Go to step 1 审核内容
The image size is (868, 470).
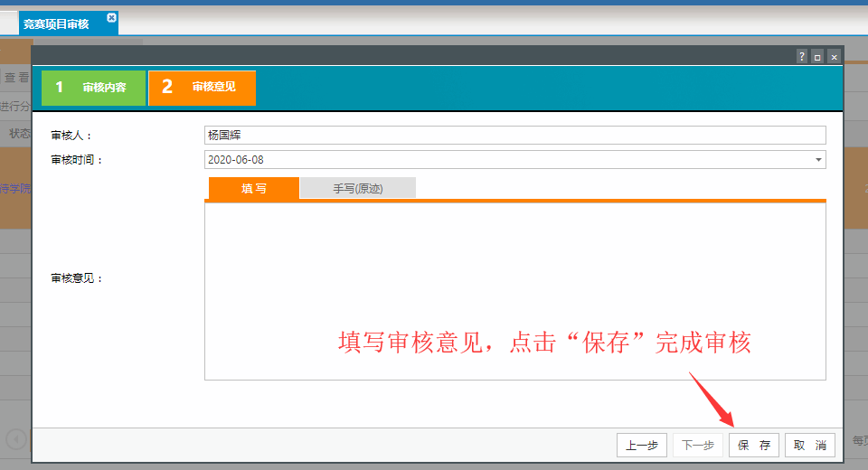(x=93, y=88)
